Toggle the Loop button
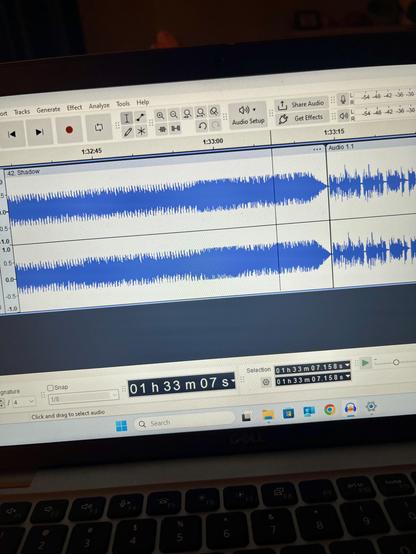This screenshot has width=416, height=554. (x=99, y=127)
